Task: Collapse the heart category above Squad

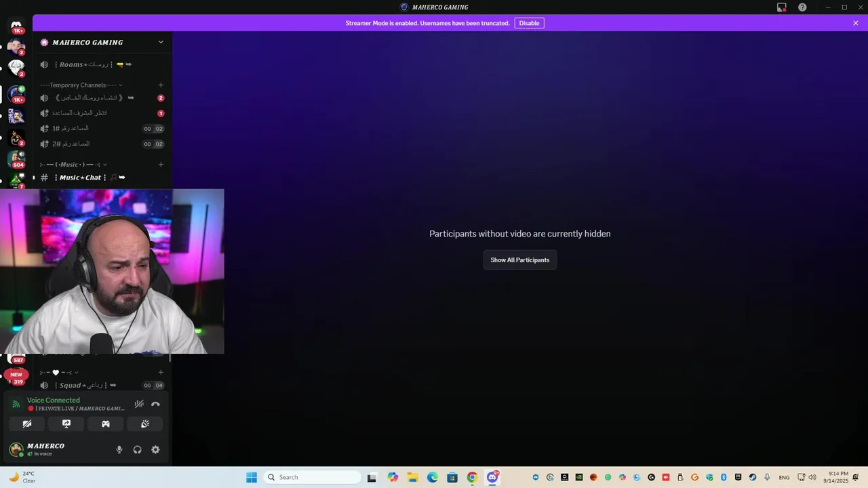Action: pyautogui.click(x=59, y=372)
